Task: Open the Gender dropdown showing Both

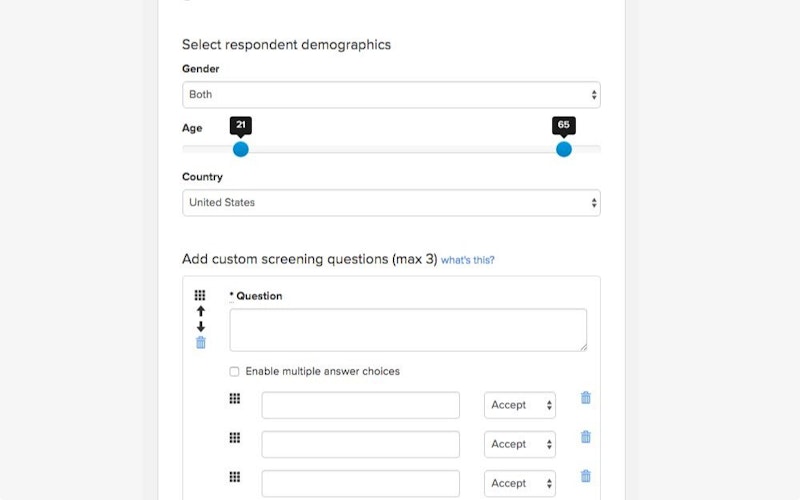Action: click(391, 95)
